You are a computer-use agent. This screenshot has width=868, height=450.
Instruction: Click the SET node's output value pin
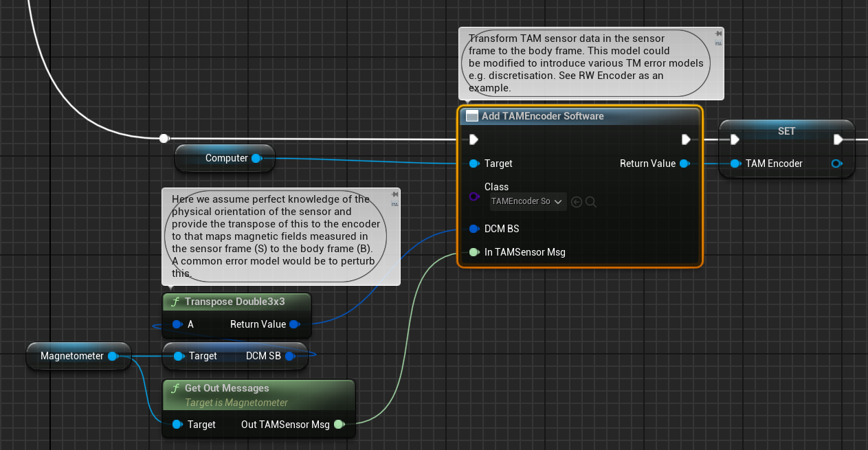(836, 164)
